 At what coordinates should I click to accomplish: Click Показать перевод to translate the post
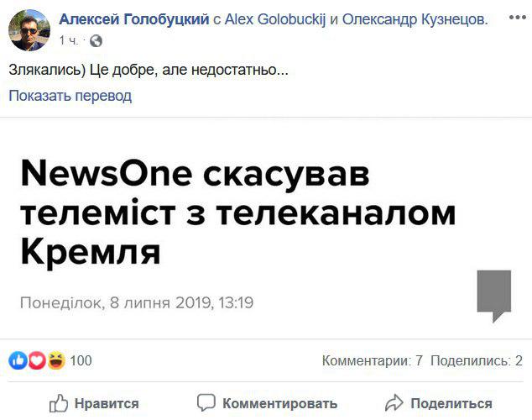[x=70, y=96]
